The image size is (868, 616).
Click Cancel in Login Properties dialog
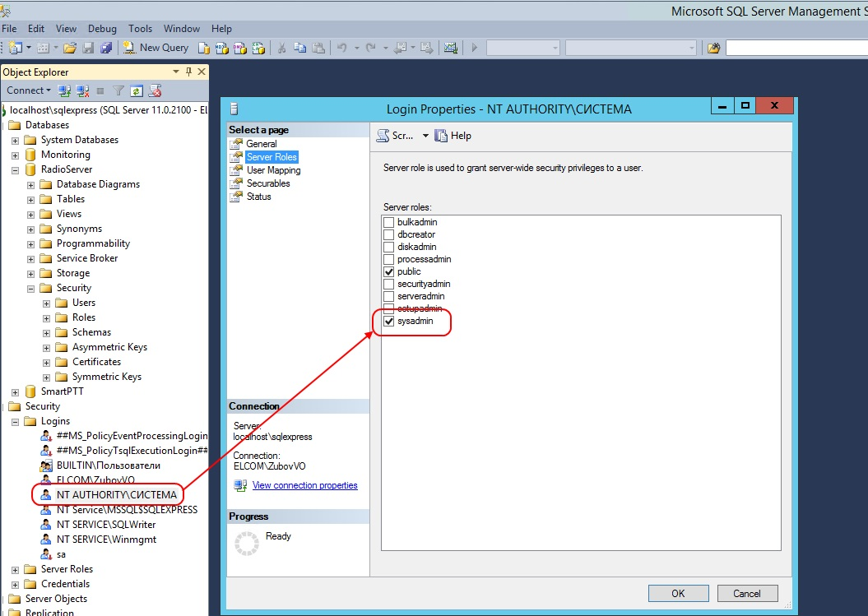(747, 593)
